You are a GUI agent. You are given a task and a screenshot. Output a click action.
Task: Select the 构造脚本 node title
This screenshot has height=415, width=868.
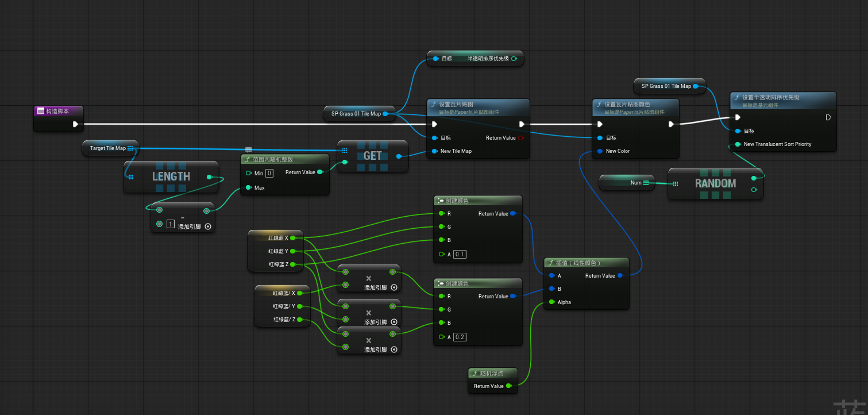coord(57,111)
